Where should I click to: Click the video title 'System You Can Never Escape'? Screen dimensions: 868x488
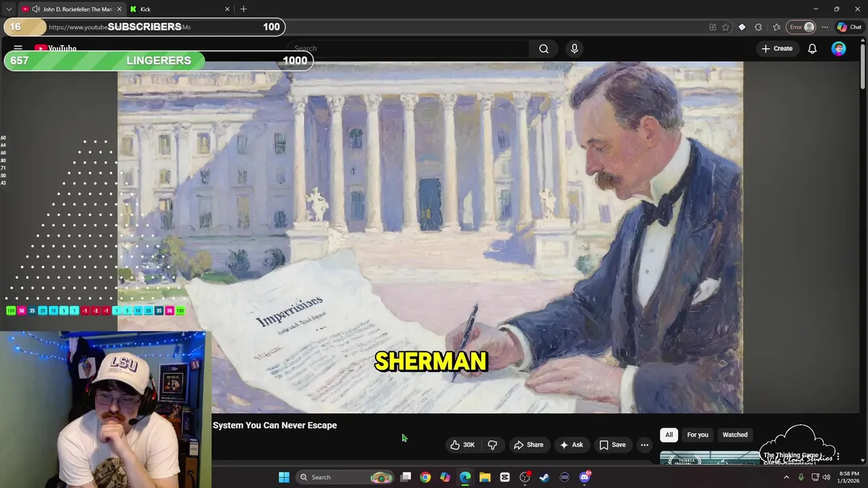pos(275,426)
